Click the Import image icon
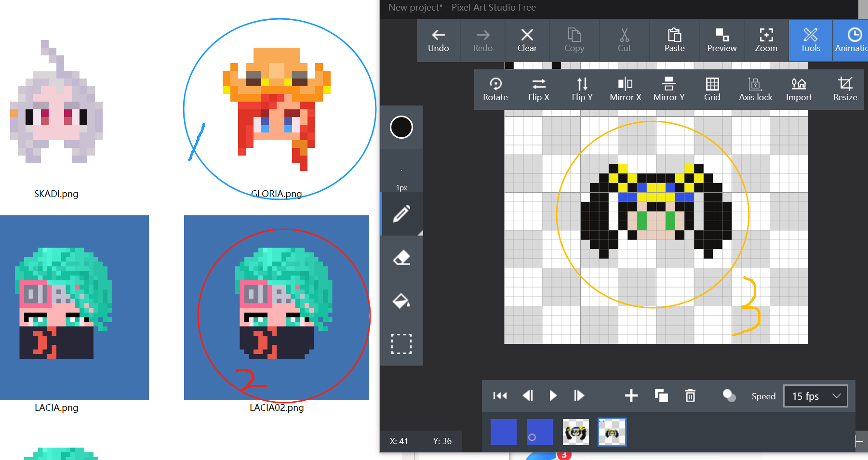This screenshot has height=460, width=868. [x=799, y=90]
